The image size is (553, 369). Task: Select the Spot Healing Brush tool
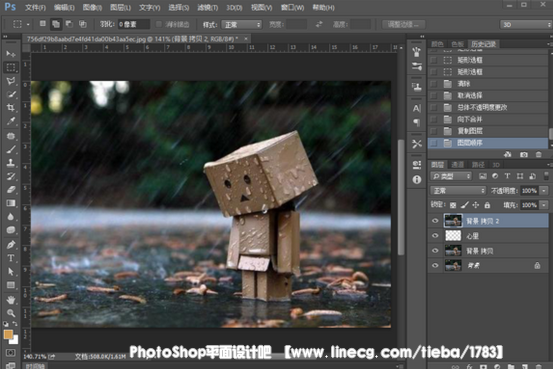point(11,136)
